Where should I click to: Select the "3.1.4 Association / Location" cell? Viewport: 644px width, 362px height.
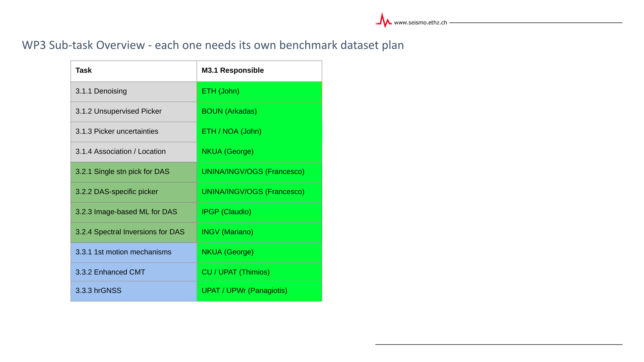(134, 152)
